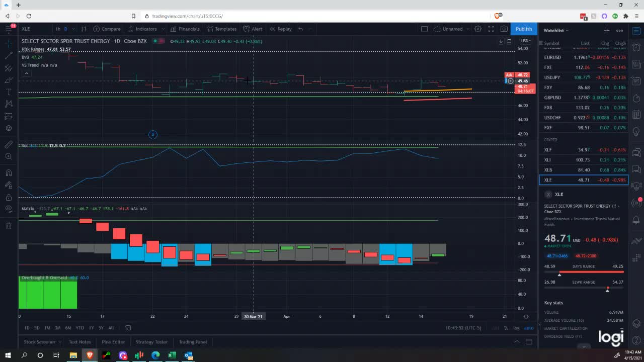Select the patterns drawing tool
This screenshot has height=362, width=644.
click(9, 104)
